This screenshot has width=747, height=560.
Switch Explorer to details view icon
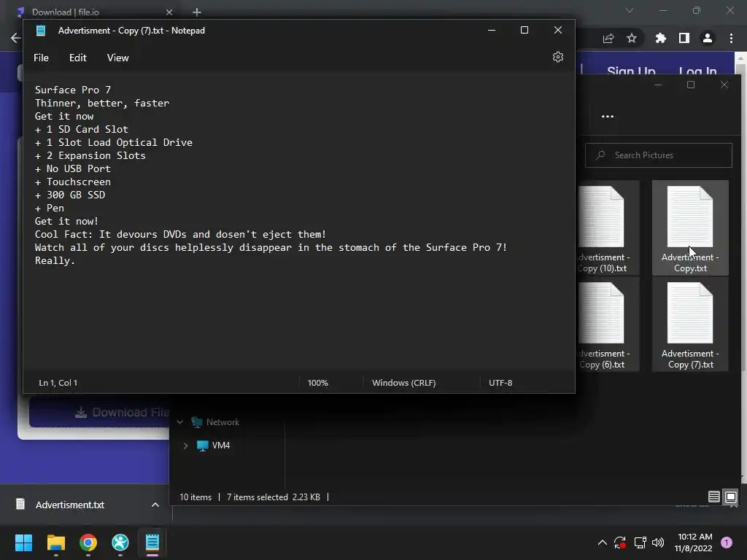(x=713, y=497)
